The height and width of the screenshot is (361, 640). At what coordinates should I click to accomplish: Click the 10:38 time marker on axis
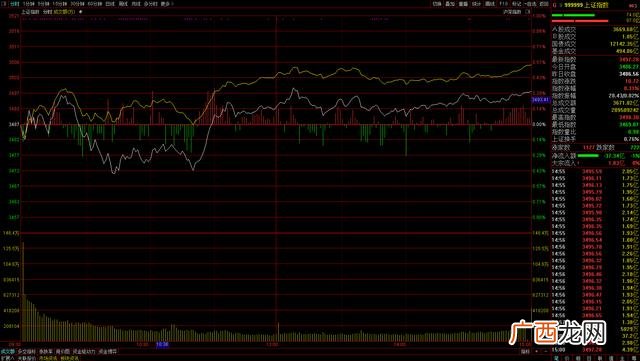162,345
